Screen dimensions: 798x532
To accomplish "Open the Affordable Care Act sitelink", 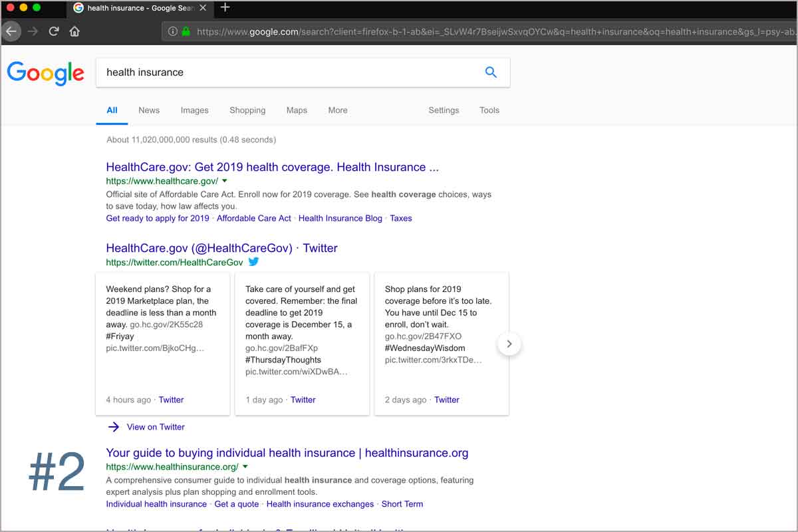I will (254, 218).
